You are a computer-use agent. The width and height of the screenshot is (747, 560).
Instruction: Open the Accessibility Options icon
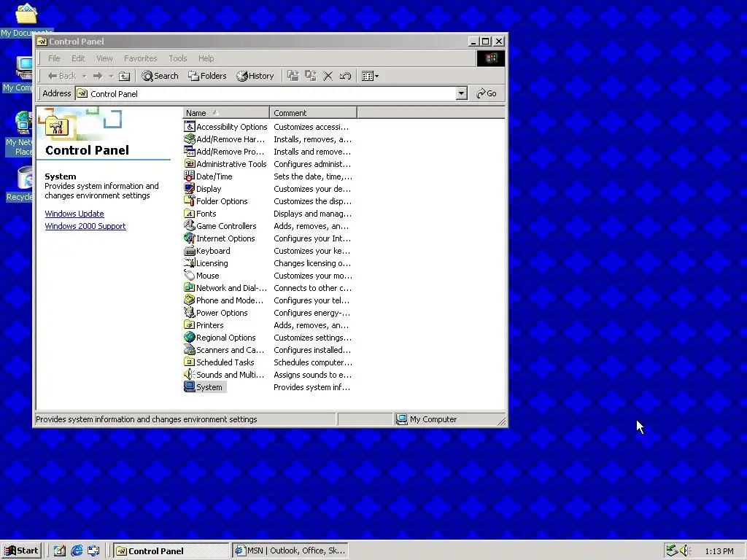pos(190,127)
